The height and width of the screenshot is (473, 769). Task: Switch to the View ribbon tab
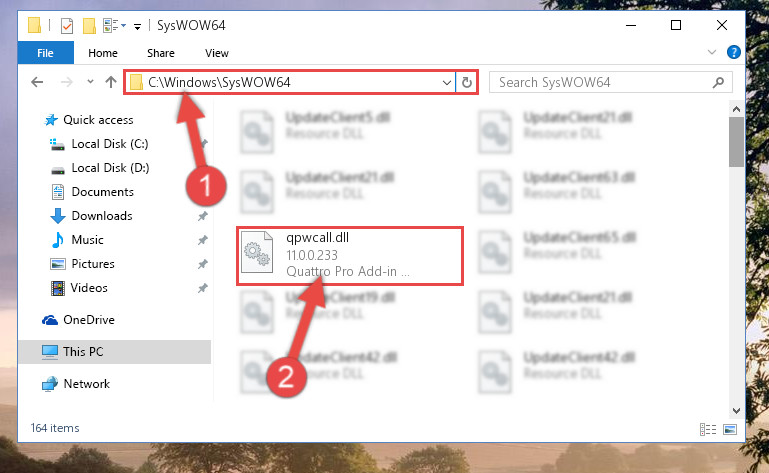tap(217, 53)
